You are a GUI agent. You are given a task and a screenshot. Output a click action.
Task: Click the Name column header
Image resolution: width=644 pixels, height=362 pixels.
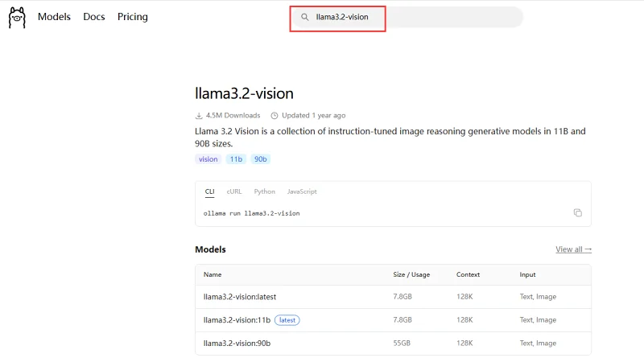point(213,274)
